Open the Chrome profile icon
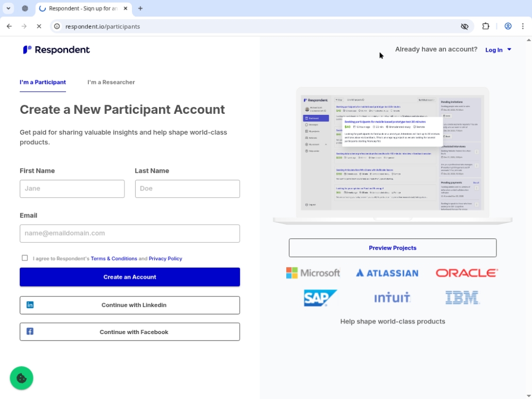The width and height of the screenshot is (532, 399). tap(508, 26)
